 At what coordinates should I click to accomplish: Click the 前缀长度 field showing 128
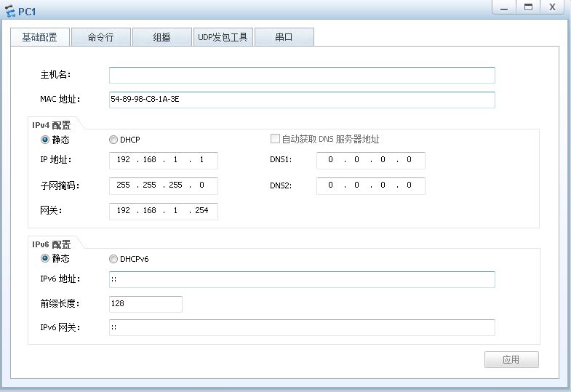(145, 304)
